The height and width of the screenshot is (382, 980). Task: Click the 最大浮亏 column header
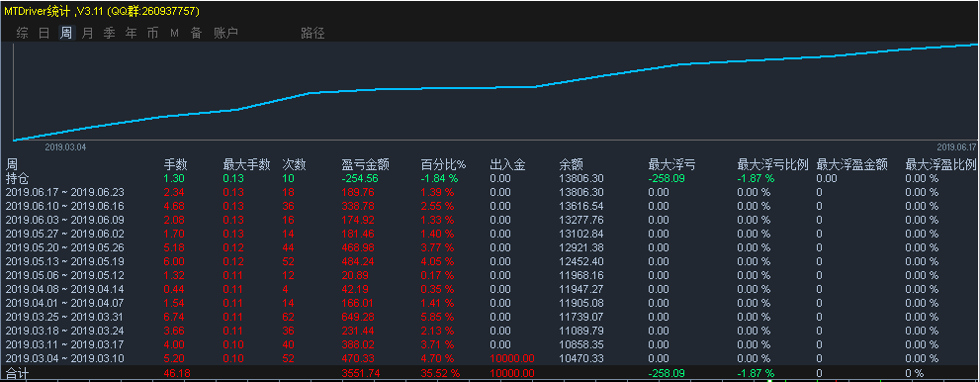point(671,165)
